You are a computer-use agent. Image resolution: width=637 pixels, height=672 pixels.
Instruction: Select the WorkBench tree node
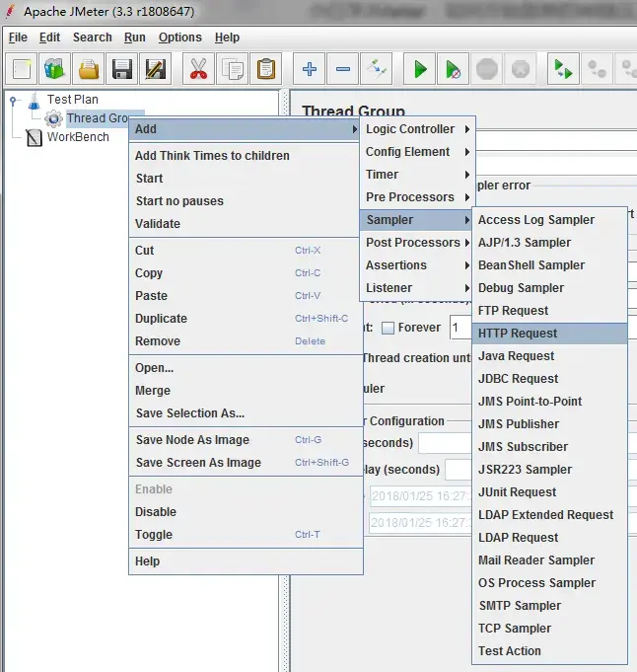(x=78, y=137)
